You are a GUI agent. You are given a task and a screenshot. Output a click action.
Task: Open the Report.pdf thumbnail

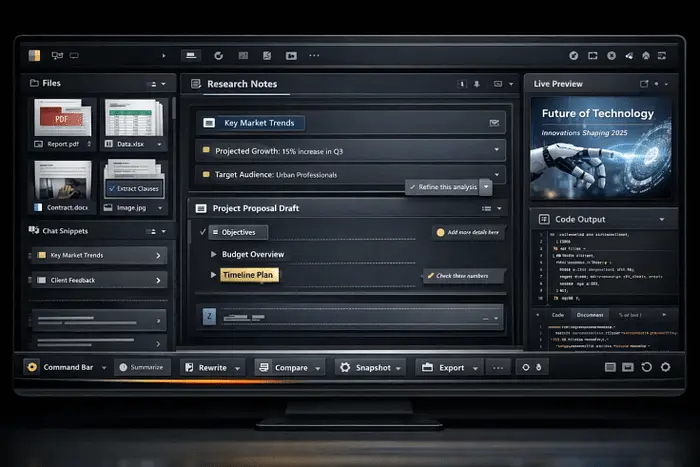[65, 123]
